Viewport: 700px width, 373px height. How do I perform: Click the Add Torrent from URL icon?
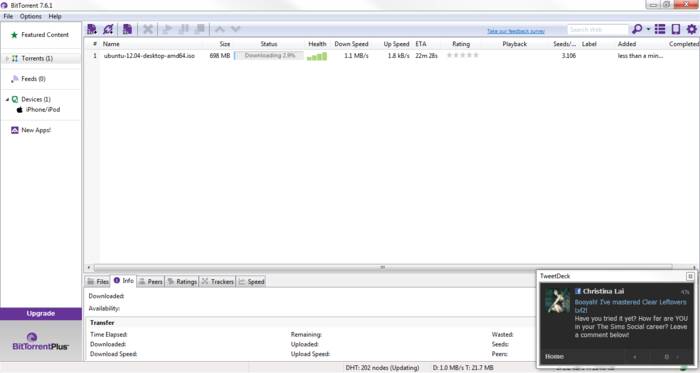click(x=108, y=29)
